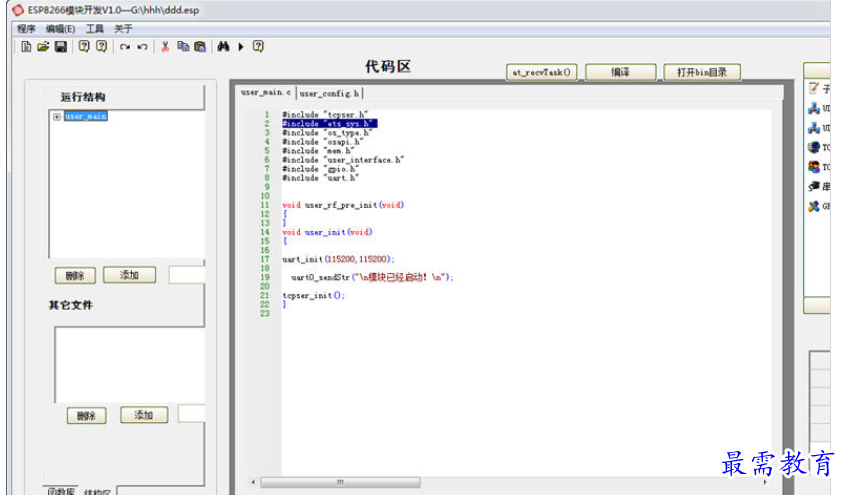The width and height of the screenshot is (843, 495).
Task: Click the copy pages icon
Action: [183, 47]
